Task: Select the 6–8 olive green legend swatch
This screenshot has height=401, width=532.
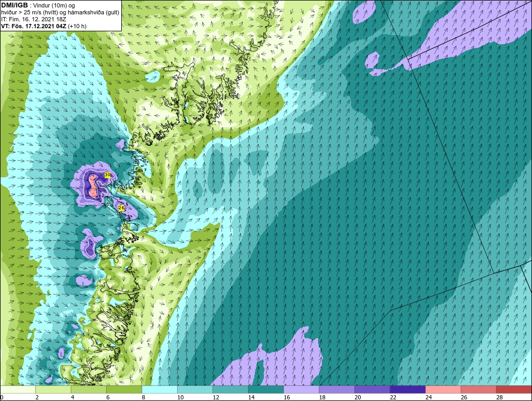Action: click(124, 389)
